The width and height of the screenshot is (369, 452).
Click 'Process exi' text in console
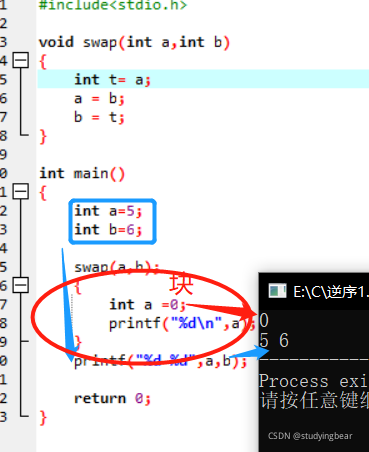314,381
